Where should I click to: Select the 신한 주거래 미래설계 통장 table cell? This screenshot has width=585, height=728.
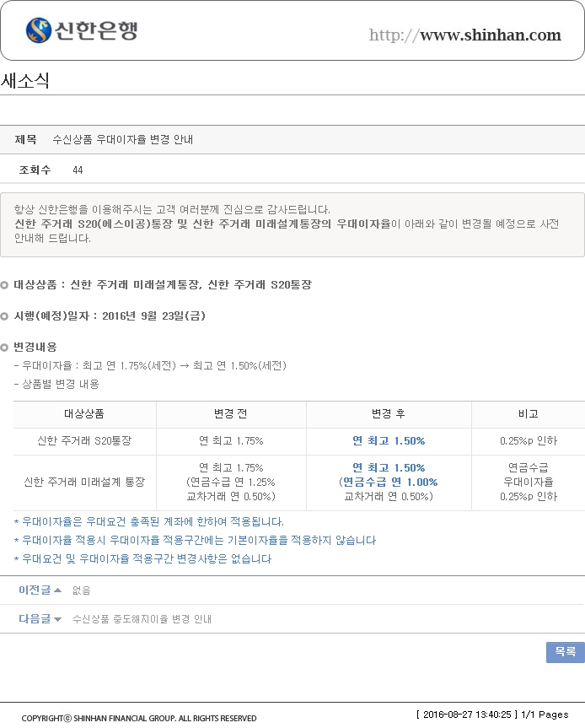click(84, 482)
